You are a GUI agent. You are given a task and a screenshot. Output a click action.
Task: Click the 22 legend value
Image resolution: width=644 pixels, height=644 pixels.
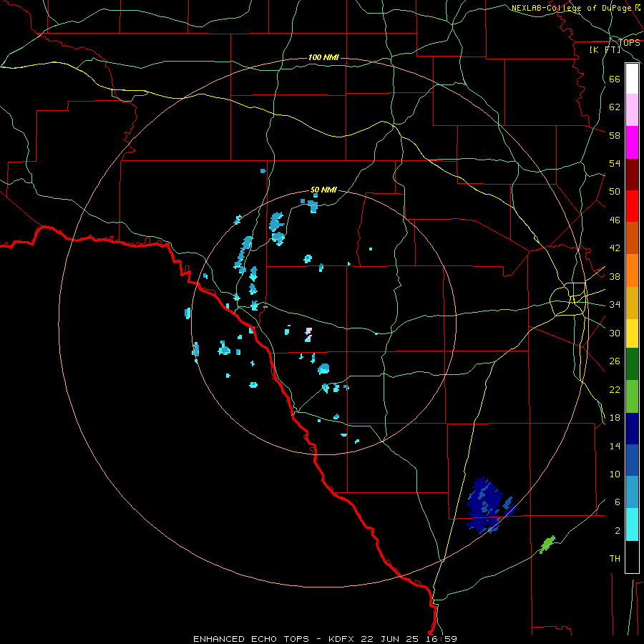(615, 389)
